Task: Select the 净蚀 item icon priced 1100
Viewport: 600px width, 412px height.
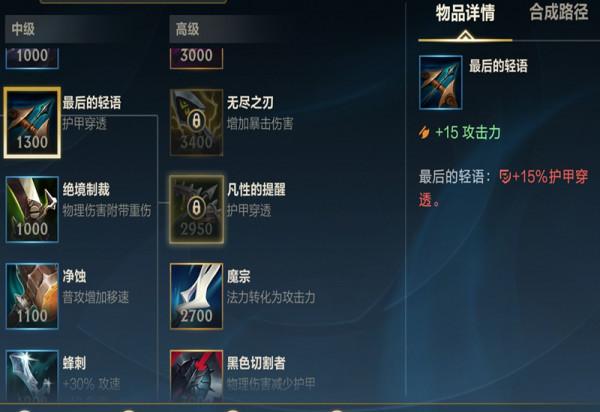Action: (x=32, y=296)
